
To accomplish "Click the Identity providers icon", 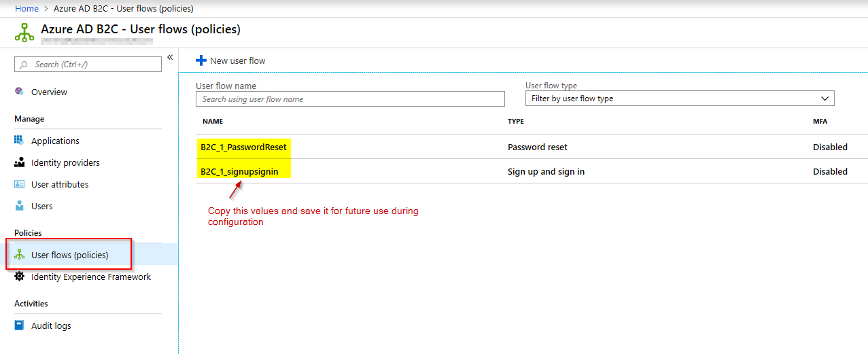I will click(x=19, y=163).
